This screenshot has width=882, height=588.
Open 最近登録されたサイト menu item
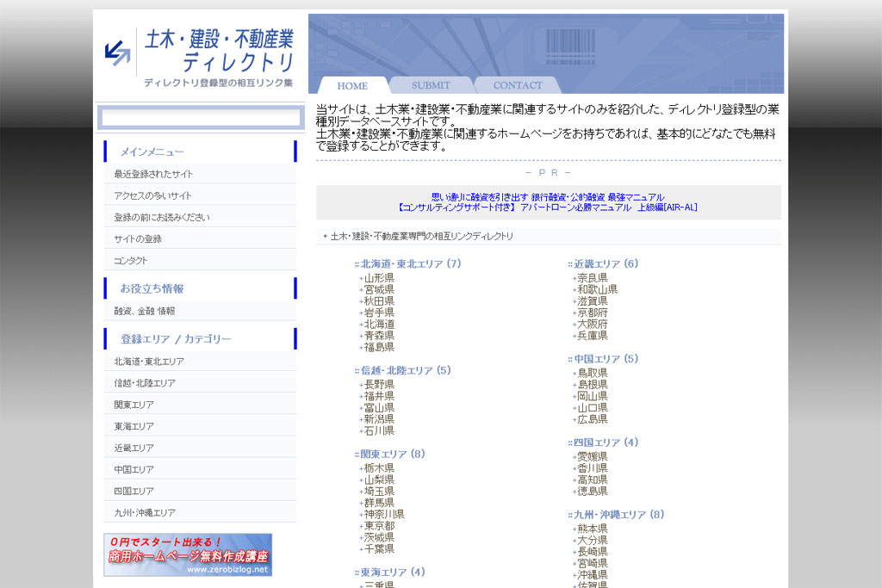point(154,174)
